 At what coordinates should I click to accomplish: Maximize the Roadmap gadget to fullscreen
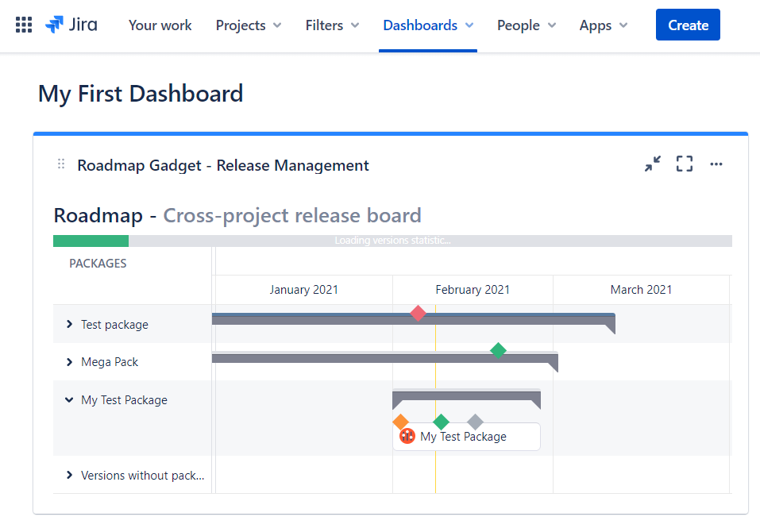point(685,164)
